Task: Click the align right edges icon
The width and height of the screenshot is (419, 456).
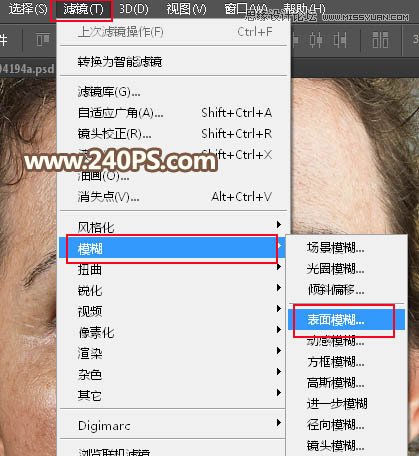Action: coord(340,40)
